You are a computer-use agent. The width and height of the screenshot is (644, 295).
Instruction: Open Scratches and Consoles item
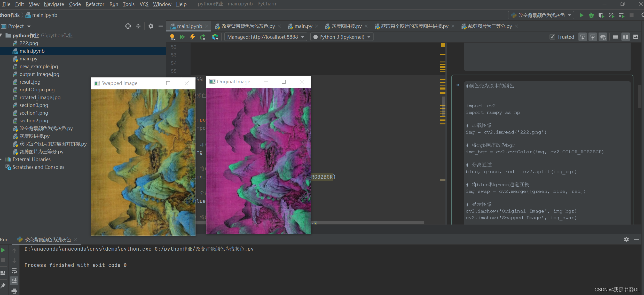point(38,167)
